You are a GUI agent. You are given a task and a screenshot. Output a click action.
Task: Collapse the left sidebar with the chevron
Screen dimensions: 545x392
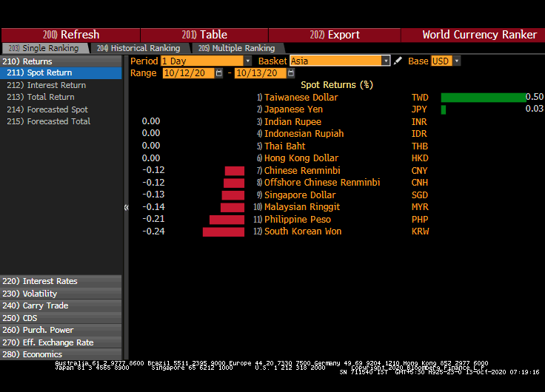(126, 208)
